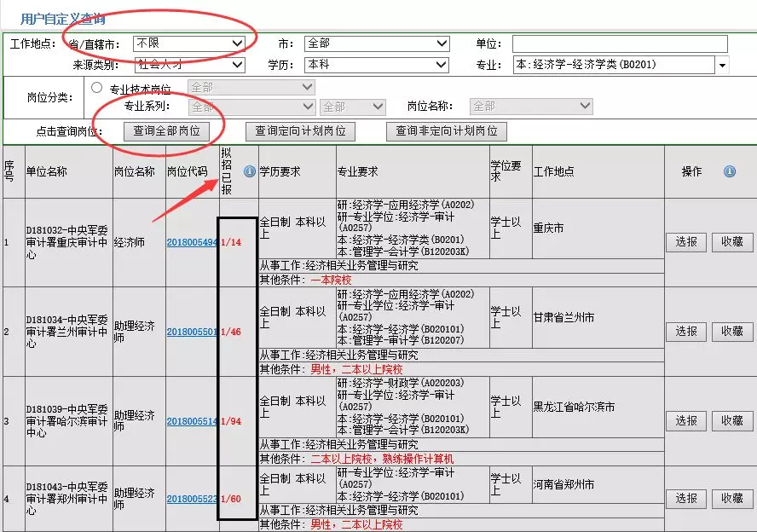This screenshot has height=532, width=757.
Task: Click 选报 for the 重庆市 position
Action: pyautogui.click(x=686, y=242)
